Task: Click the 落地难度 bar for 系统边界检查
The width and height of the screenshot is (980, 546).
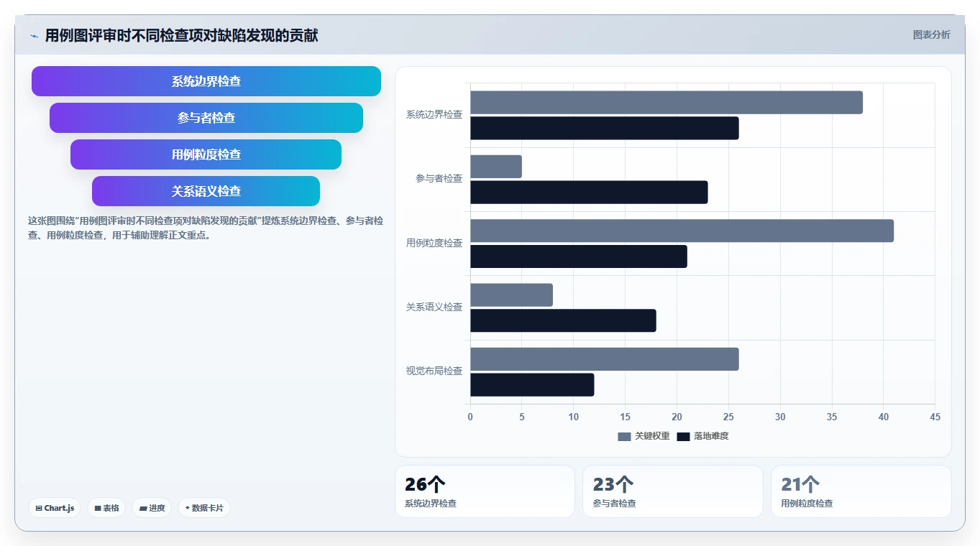Action: coord(605,128)
